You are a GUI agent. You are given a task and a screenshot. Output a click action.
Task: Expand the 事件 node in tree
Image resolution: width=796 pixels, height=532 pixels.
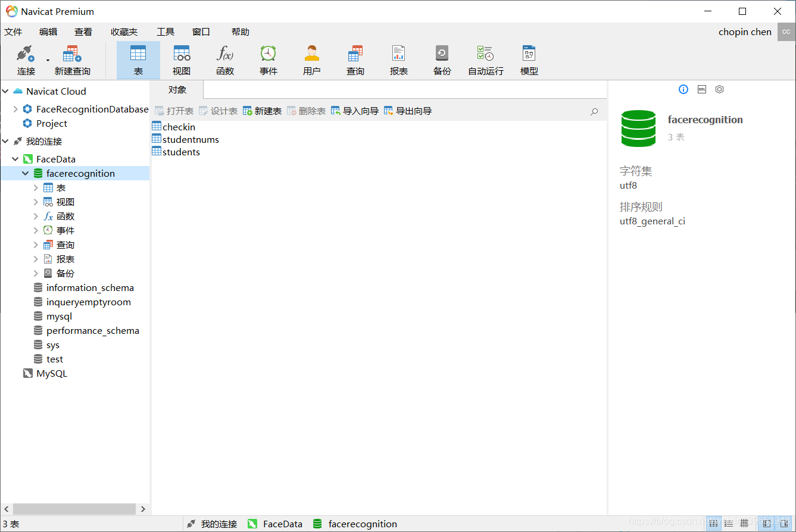[x=36, y=230]
